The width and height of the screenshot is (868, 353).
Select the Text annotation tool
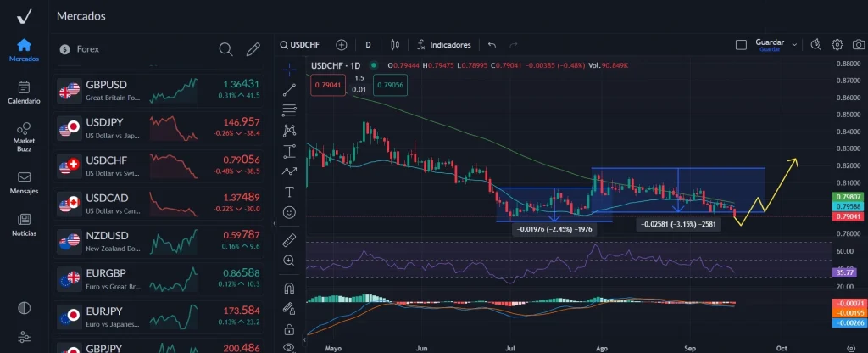pos(289,192)
